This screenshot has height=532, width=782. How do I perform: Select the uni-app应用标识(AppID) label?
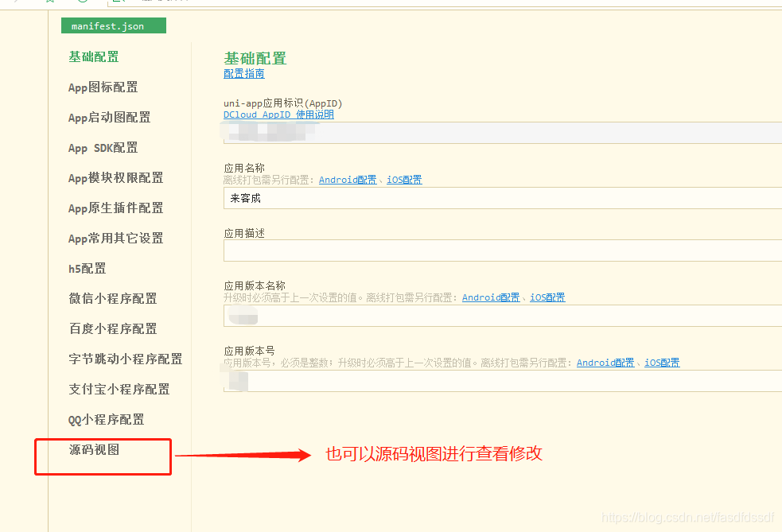(282, 103)
